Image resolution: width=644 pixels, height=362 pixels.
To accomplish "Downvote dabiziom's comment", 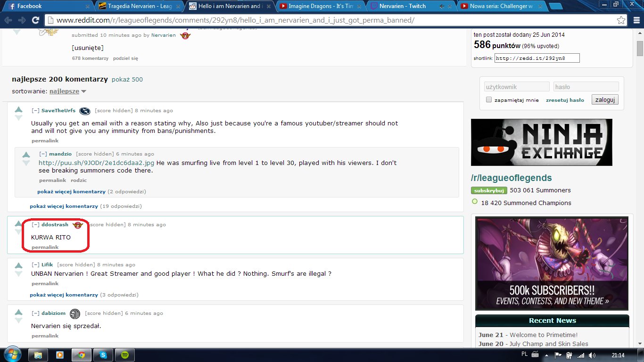I will coord(18,321).
